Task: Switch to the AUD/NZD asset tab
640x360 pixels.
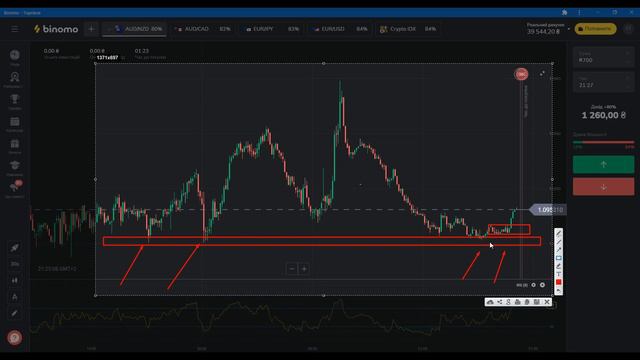Action: pos(134,29)
